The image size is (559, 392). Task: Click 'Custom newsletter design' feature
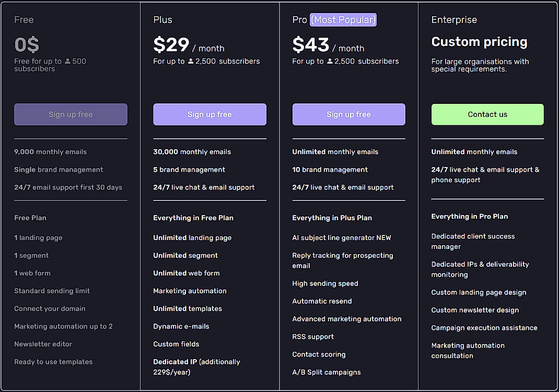click(x=475, y=310)
